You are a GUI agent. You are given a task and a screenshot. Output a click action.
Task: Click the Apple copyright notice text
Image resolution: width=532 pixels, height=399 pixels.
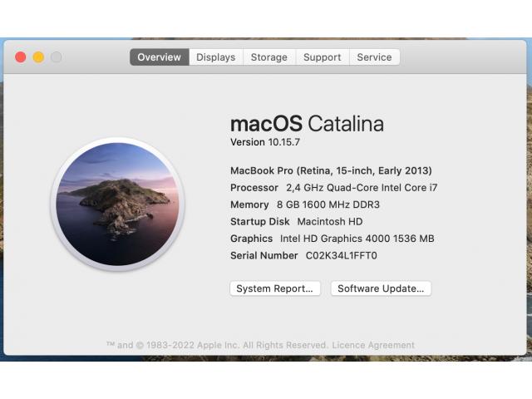pyautogui.click(x=217, y=345)
